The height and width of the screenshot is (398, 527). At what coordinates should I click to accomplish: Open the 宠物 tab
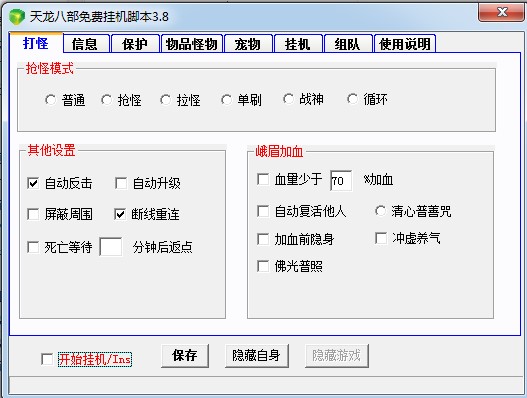pos(248,44)
